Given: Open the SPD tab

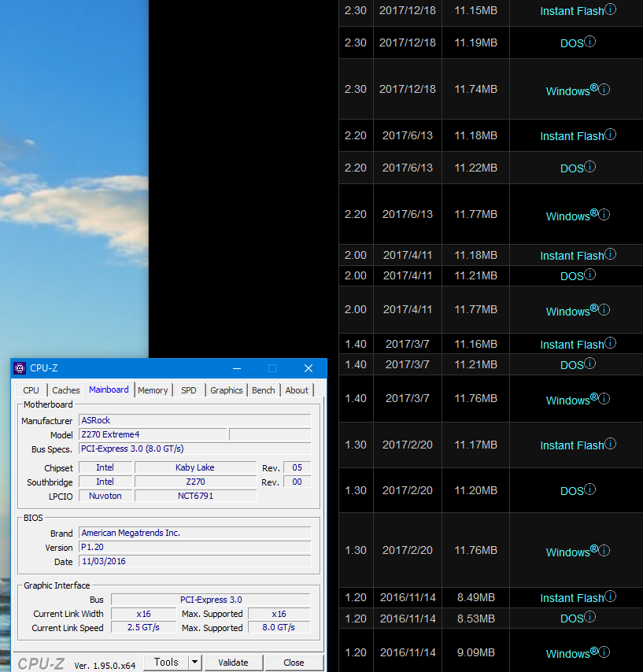Looking at the screenshot, I should point(189,390).
